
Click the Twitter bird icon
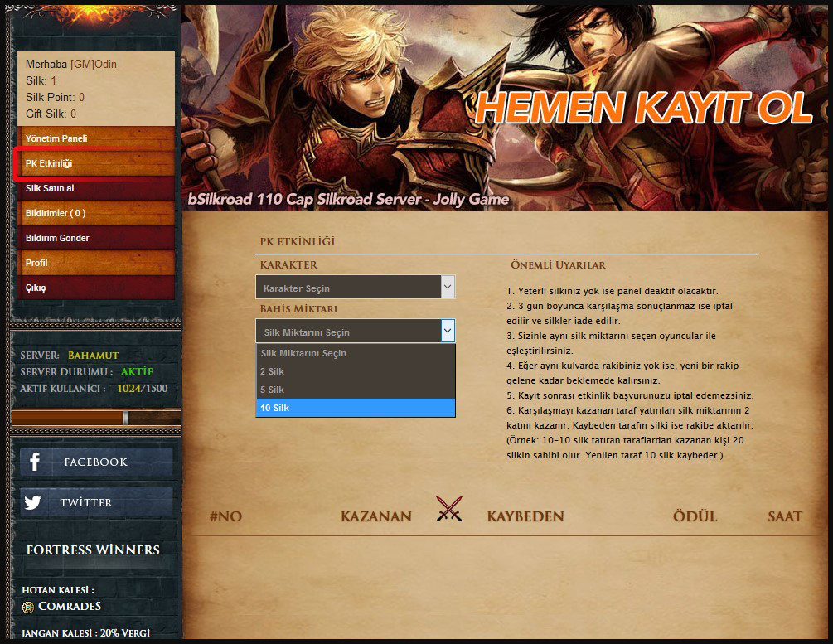coord(33,502)
